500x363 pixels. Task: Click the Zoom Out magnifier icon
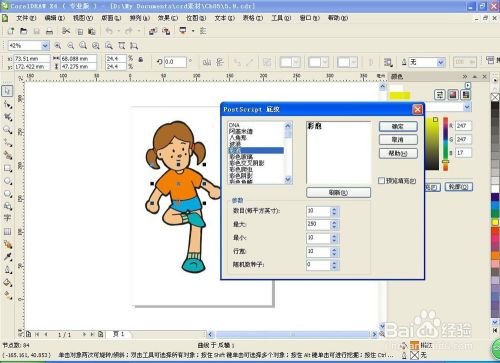[x=71, y=45]
